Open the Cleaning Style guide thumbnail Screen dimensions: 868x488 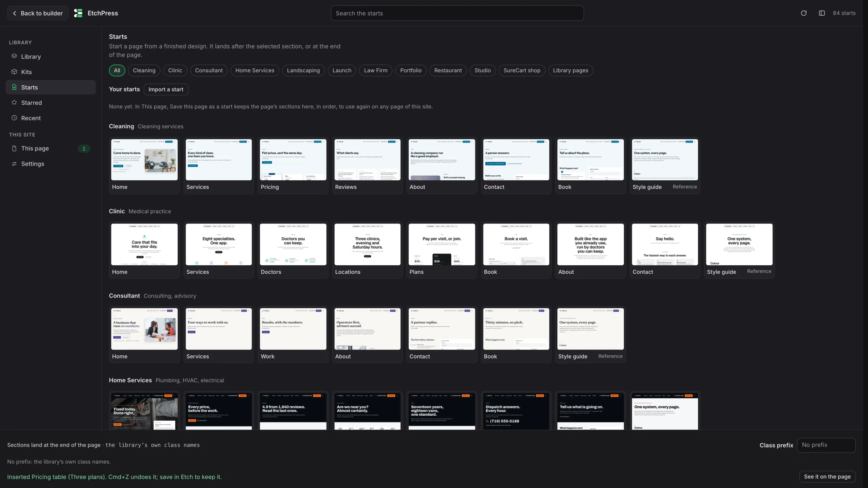point(665,159)
